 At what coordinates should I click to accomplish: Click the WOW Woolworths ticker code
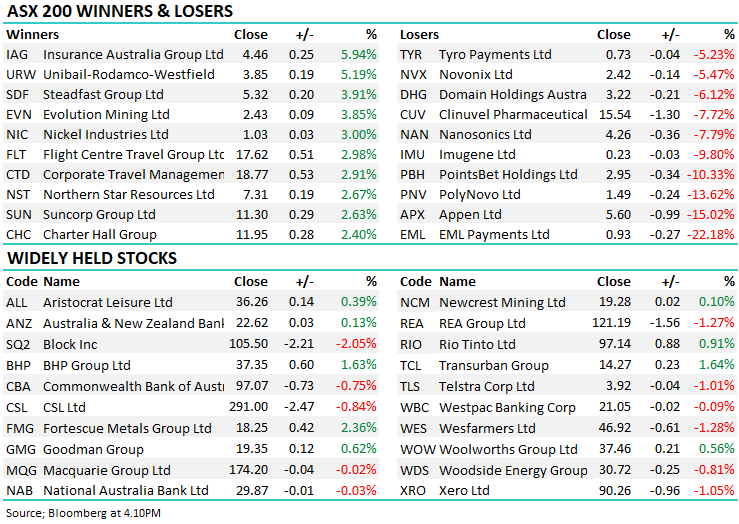417,449
